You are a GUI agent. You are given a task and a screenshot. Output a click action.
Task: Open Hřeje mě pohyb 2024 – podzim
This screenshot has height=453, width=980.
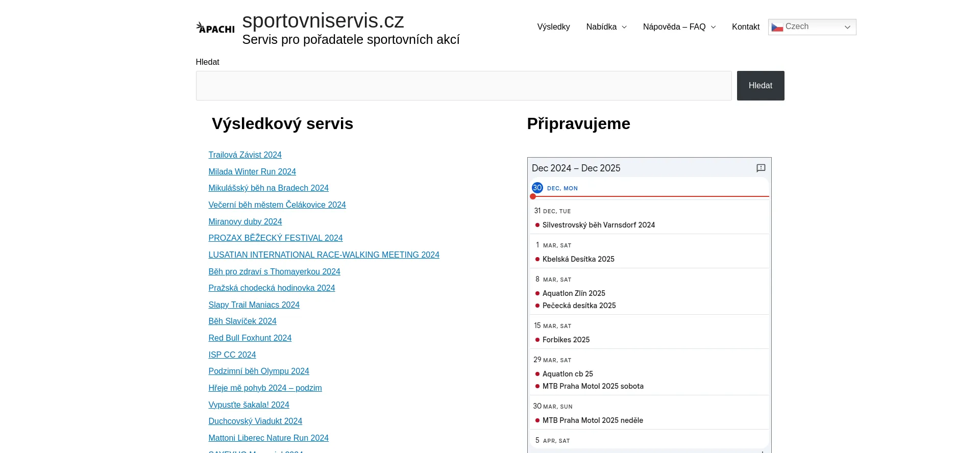pos(265,388)
